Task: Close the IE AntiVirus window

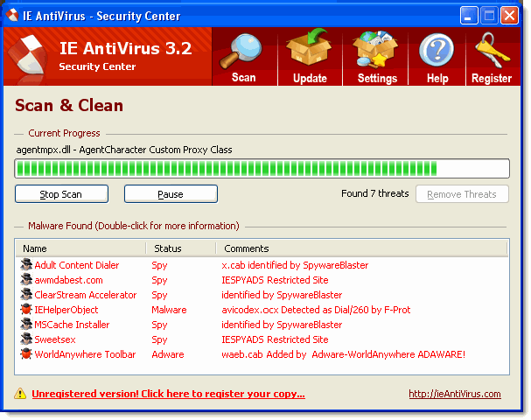Action: pos(509,15)
